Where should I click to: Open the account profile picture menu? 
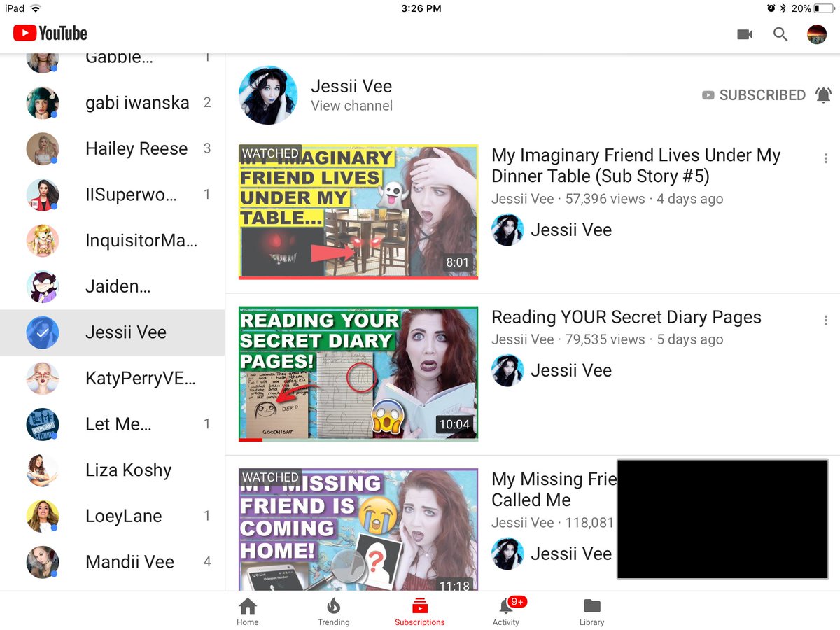(x=817, y=34)
